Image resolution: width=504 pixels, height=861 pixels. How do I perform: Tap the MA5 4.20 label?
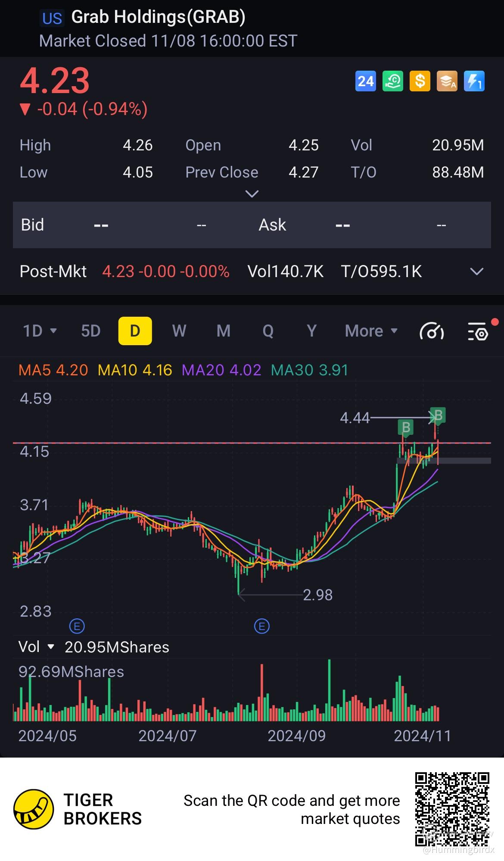tap(53, 370)
